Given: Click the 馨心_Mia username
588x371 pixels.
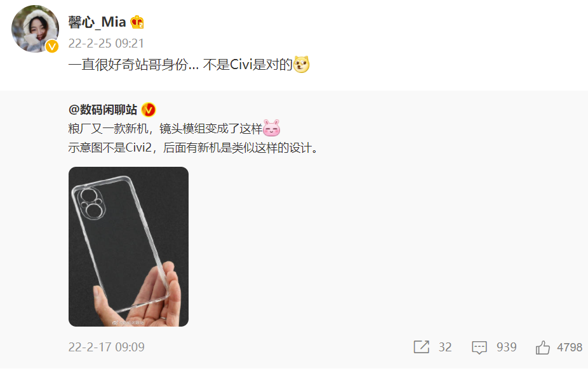Looking at the screenshot, I should [97, 22].
